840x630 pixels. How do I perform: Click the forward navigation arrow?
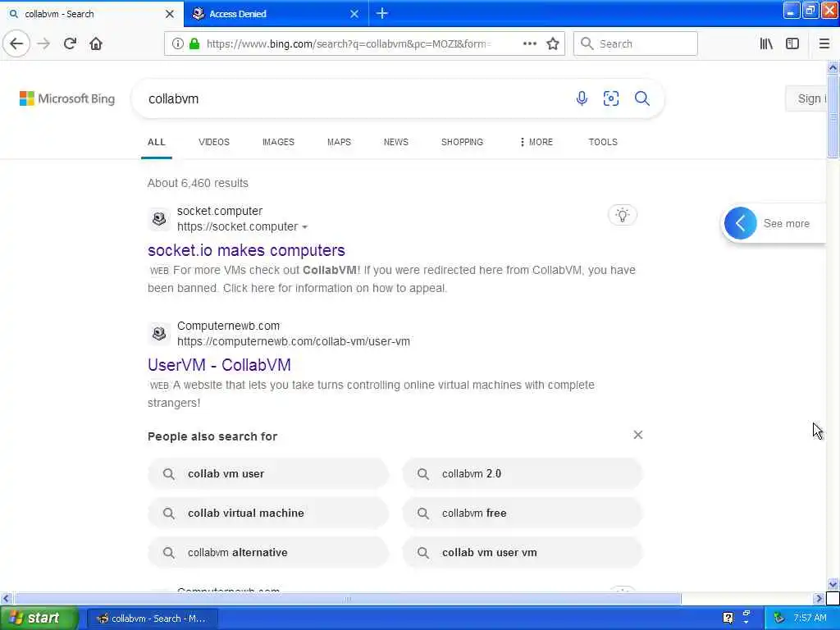point(43,43)
